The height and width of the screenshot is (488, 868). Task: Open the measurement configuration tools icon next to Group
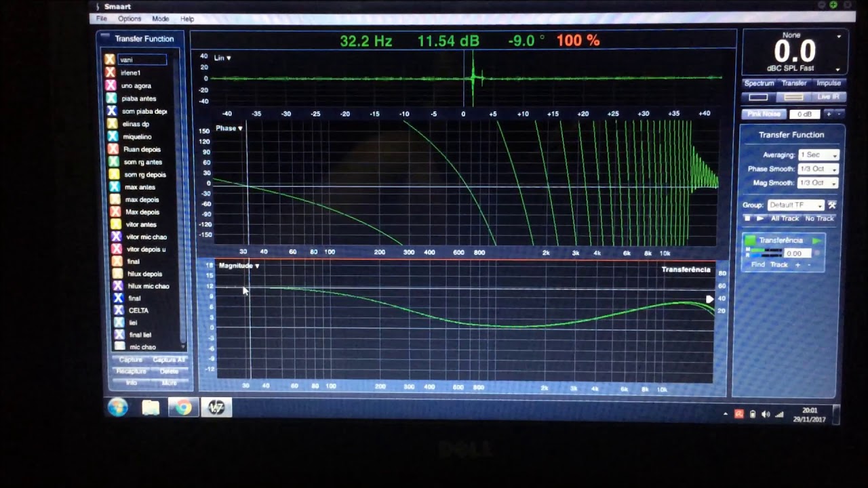pos(832,205)
